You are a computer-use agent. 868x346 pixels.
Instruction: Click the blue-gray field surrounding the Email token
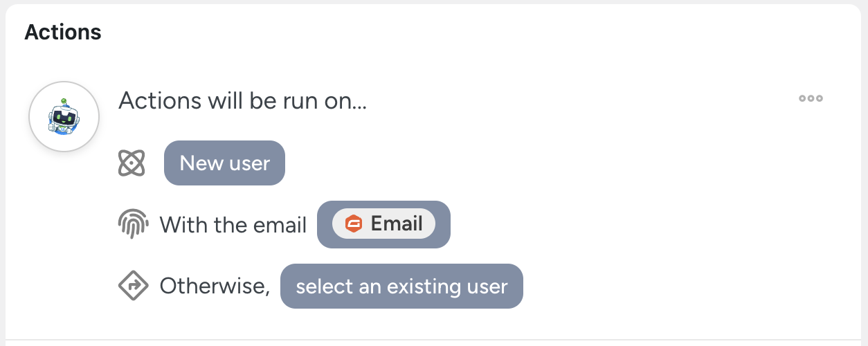[x=443, y=224]
